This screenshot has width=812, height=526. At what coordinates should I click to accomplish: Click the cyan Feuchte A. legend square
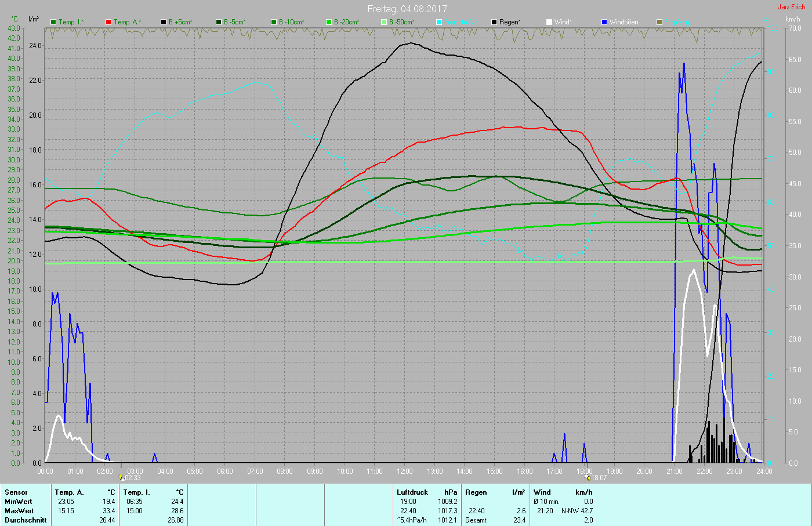point(439,22)
